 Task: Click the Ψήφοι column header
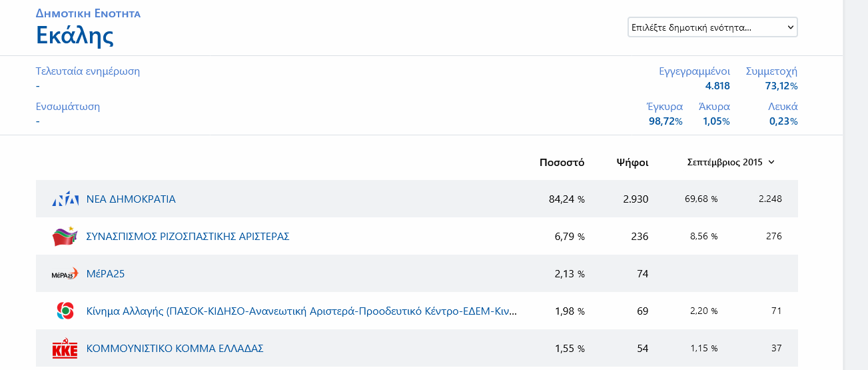pos(632,162)
